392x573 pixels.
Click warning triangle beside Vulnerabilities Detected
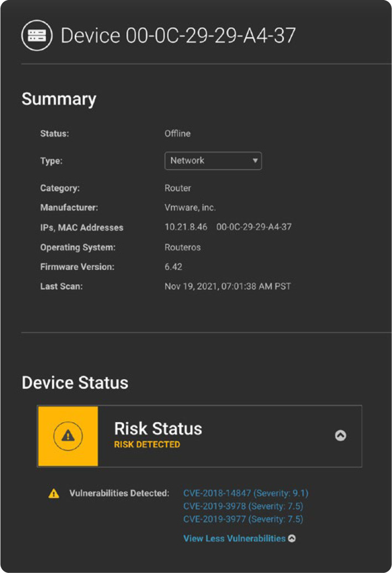click(x=54, y=494)
